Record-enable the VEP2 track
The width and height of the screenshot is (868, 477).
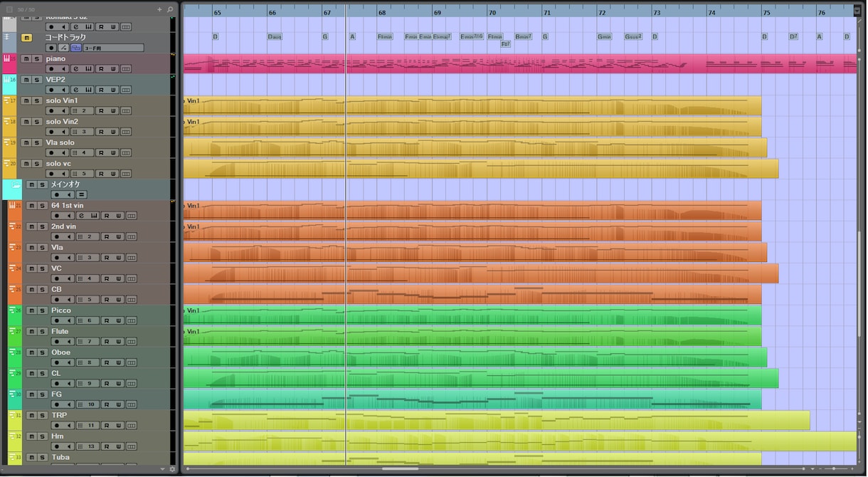pyautogui.click(x=52, y=90)
